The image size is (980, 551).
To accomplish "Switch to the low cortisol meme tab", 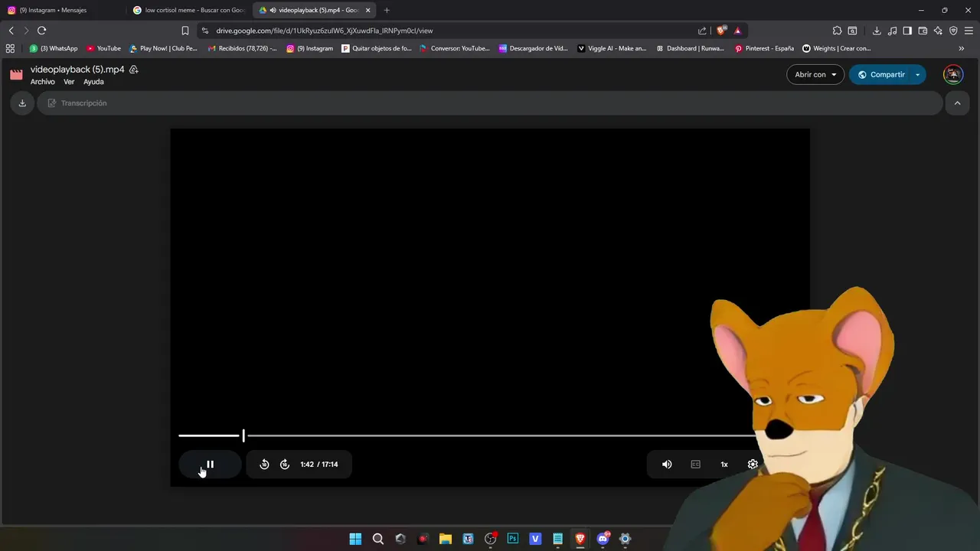I will coord(189,10).
